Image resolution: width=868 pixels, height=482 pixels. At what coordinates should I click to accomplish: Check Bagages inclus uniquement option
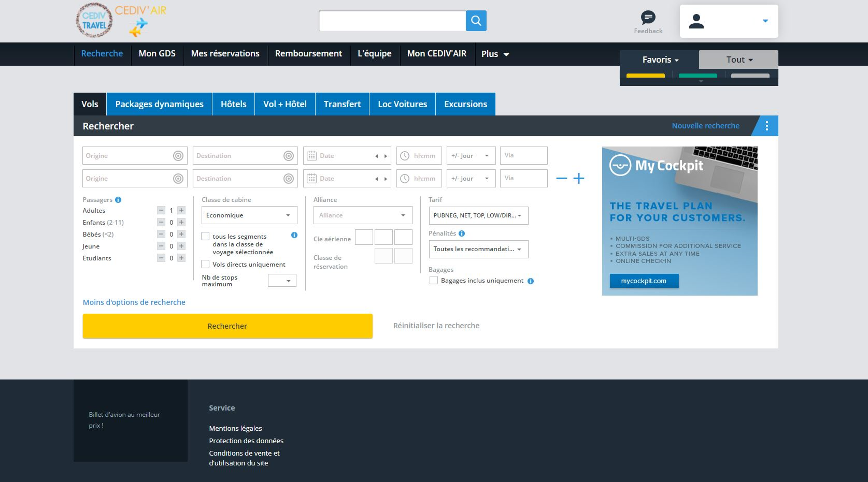(x=434, y=280)
